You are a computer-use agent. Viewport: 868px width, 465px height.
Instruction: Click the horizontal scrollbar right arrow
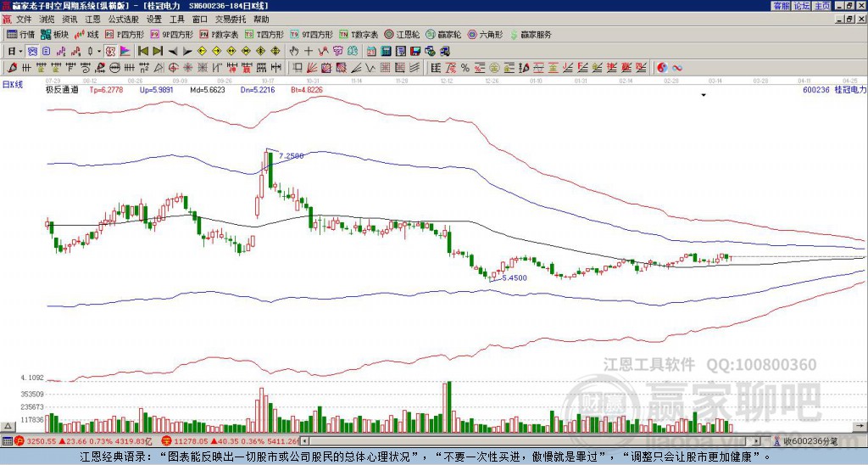pos(757,441)
